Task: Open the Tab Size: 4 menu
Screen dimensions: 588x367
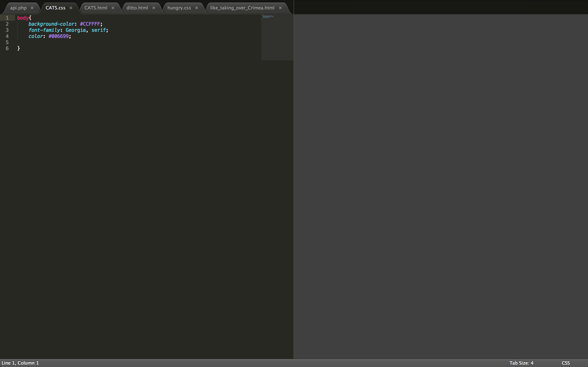Action: pos(521,363)
